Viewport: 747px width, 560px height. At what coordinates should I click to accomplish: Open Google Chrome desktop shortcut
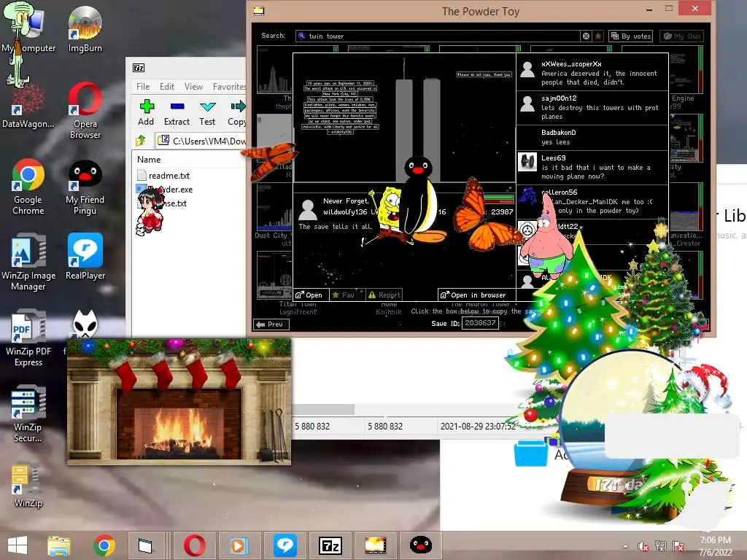tap(28, 187)
